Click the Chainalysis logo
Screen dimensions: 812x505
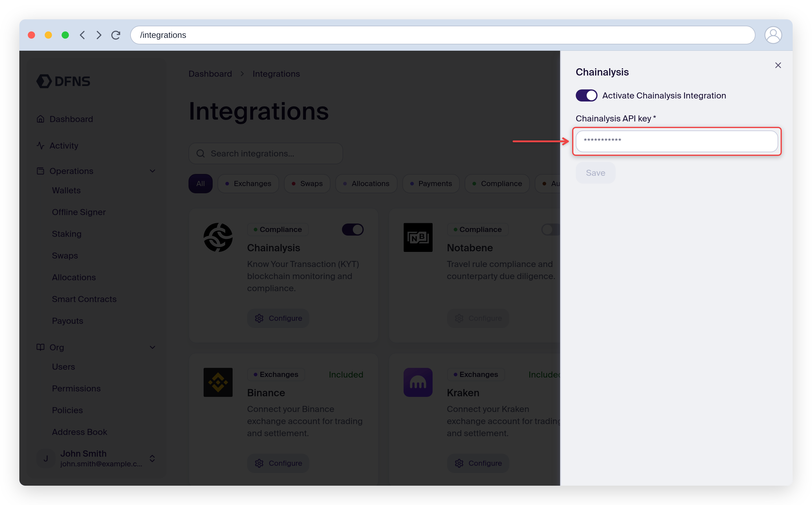(x=218, y=237)
